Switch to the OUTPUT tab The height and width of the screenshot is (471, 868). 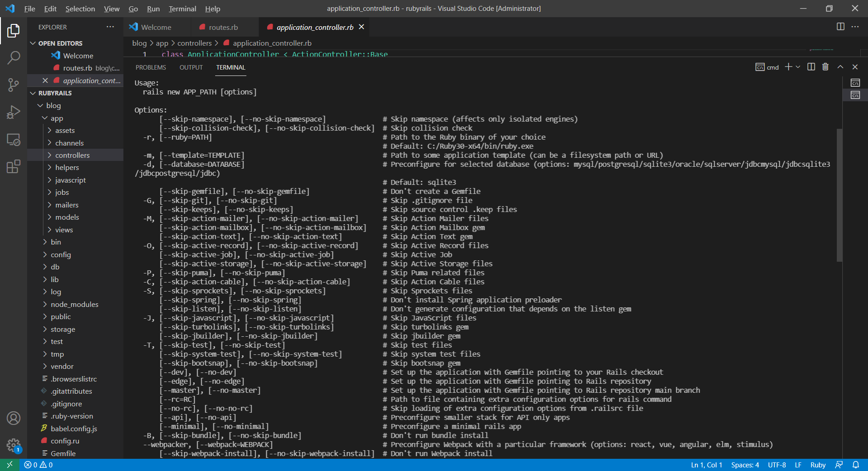(x=191, y=67)
